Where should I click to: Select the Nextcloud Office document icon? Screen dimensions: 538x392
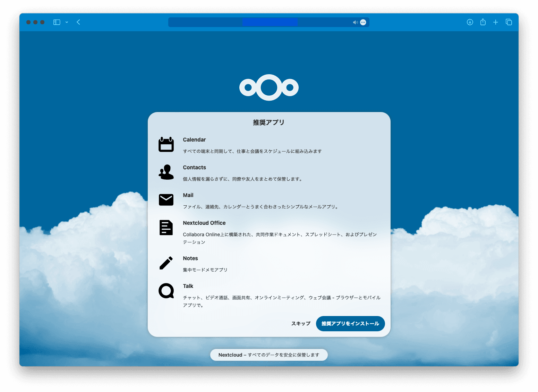pyautogui.click(x=166, y=228)
